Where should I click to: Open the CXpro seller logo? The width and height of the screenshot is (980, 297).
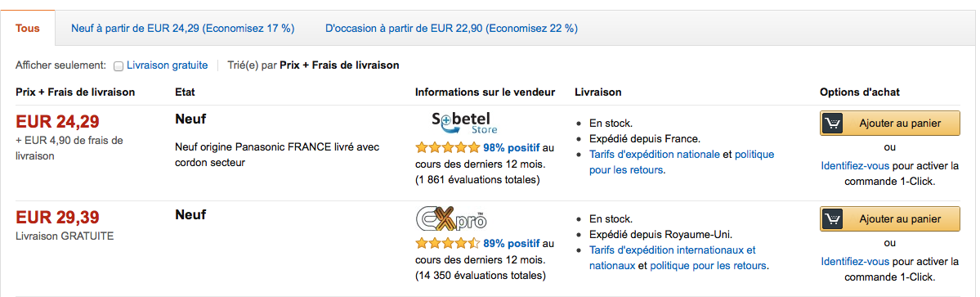(450, 218)
